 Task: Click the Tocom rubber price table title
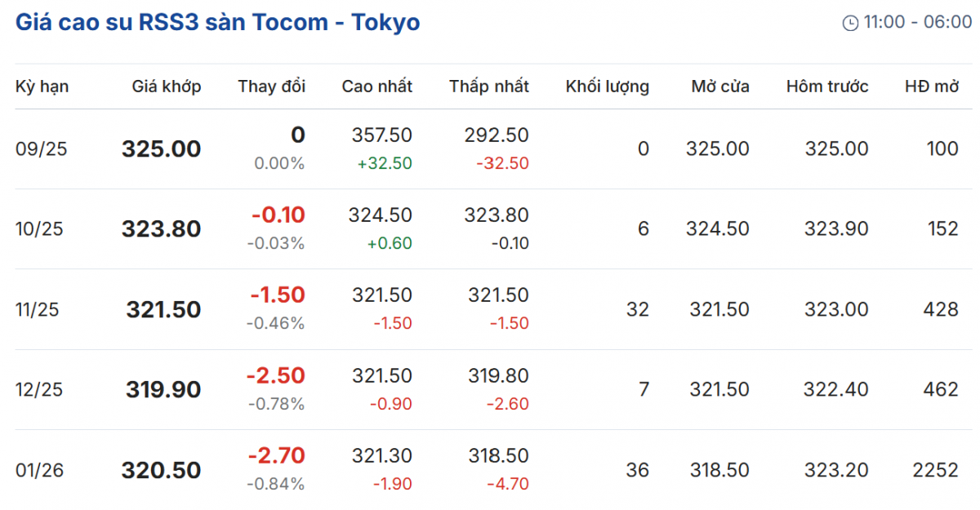pos(217,22)
